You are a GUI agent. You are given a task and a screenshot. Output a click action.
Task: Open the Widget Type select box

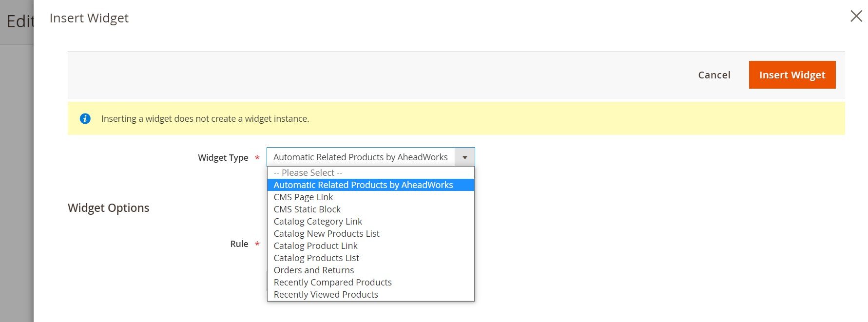point(370,157)
